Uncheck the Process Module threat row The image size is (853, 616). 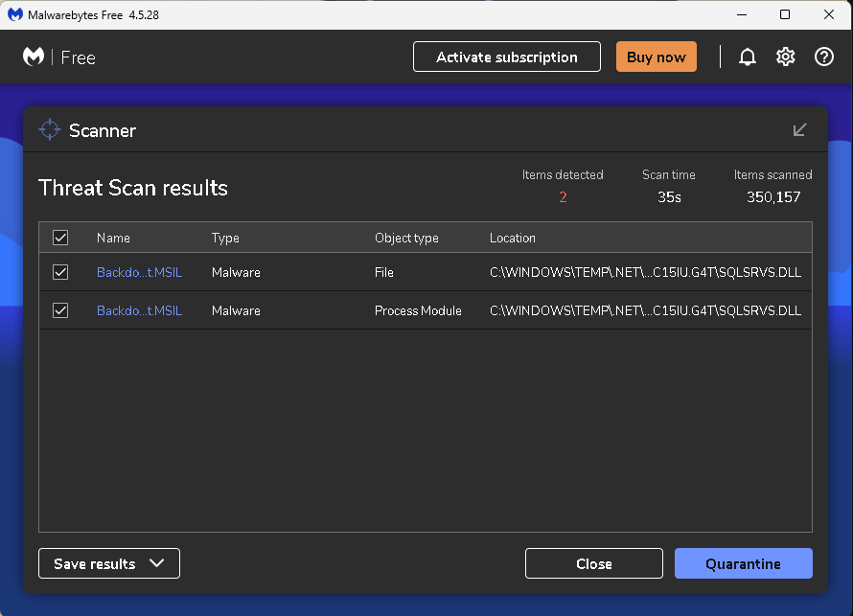tap(60, 310)
